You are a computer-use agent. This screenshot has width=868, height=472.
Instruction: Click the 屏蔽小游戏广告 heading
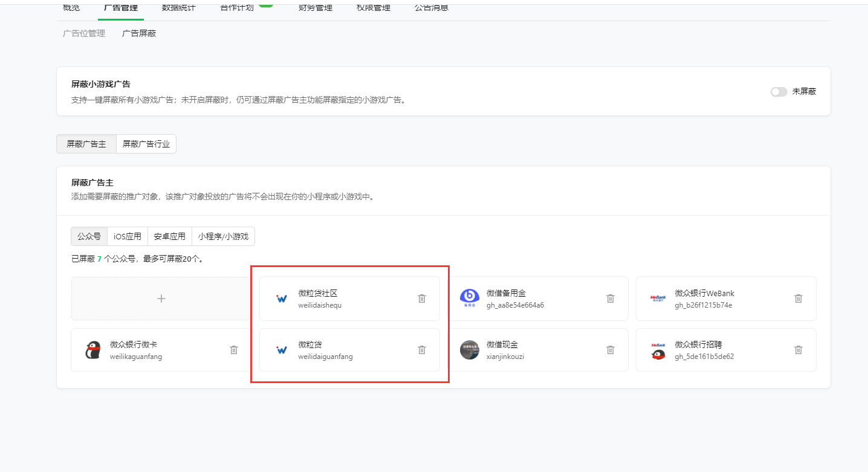pyautogui.click(x=101, y=84)
